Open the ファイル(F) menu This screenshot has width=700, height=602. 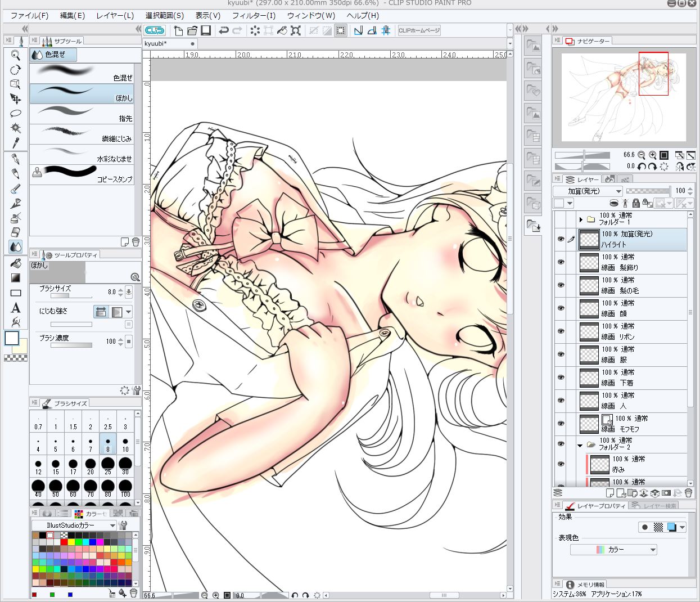coord(29,16)
